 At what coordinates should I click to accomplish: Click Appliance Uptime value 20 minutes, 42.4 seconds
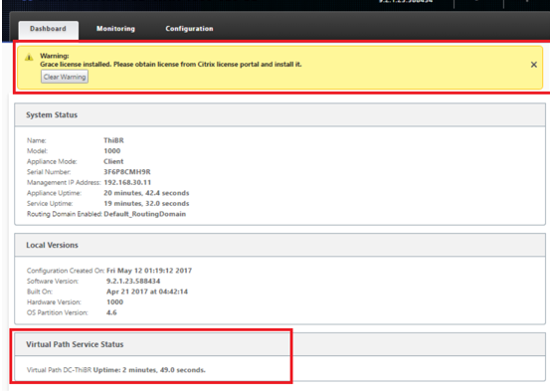[x=146, y=193]
